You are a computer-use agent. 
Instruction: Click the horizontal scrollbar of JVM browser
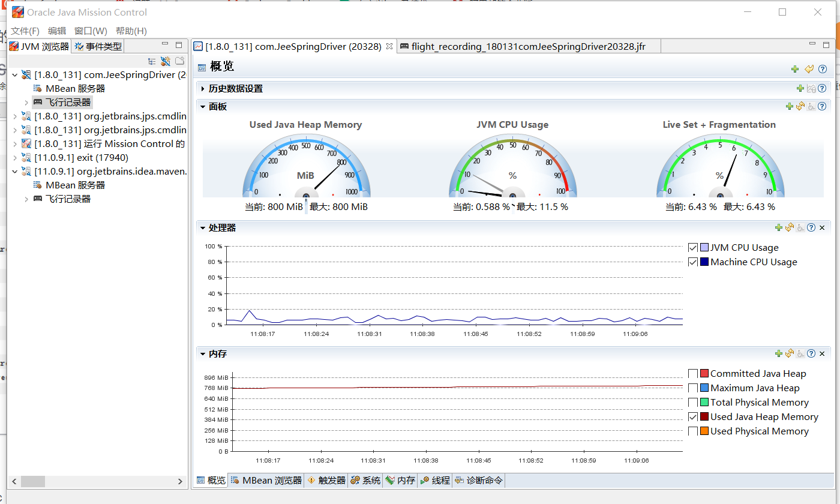pyautogui.click(x=33, y=481)
